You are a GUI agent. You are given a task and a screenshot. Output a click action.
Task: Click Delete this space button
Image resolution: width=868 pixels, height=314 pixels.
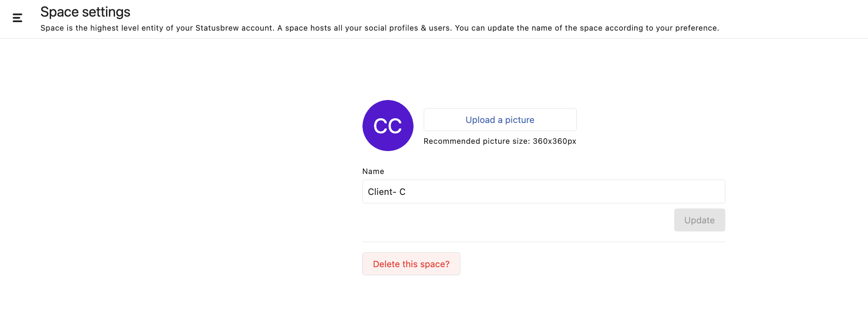(x=411, y=264)
